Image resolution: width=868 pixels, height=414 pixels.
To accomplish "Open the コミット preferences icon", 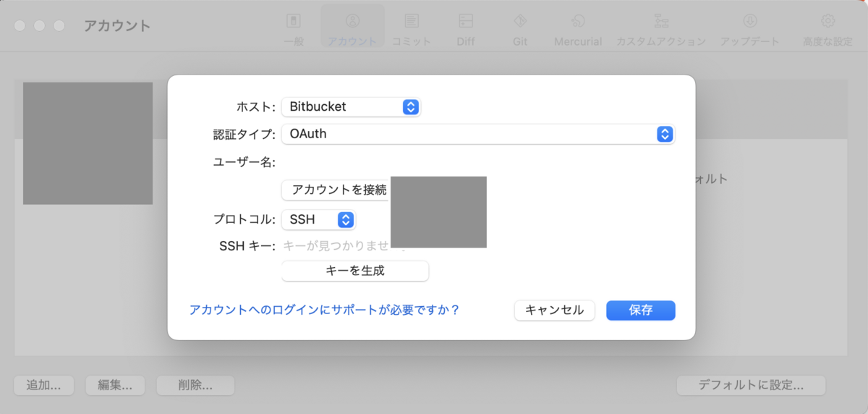I will tap(412, 20).
